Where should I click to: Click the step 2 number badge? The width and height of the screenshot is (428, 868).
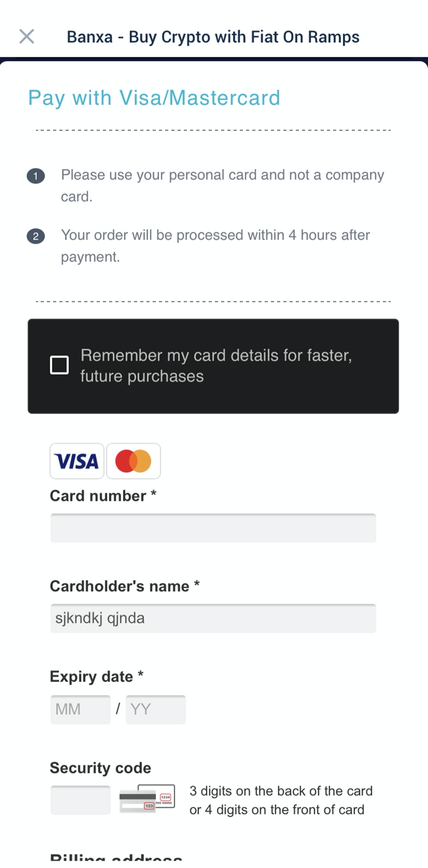[36, 236]
